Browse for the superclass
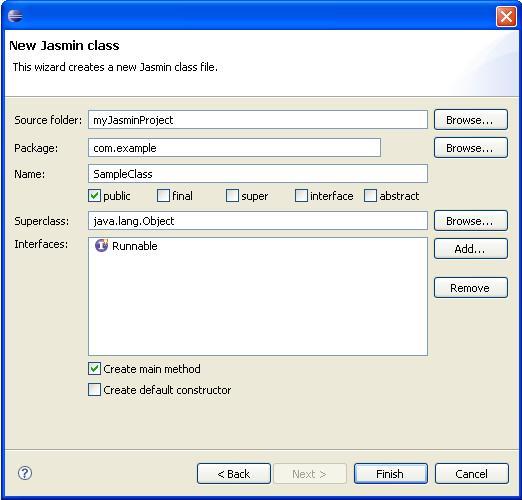Viewport: 522px width, 500px height. pos(471,221)
